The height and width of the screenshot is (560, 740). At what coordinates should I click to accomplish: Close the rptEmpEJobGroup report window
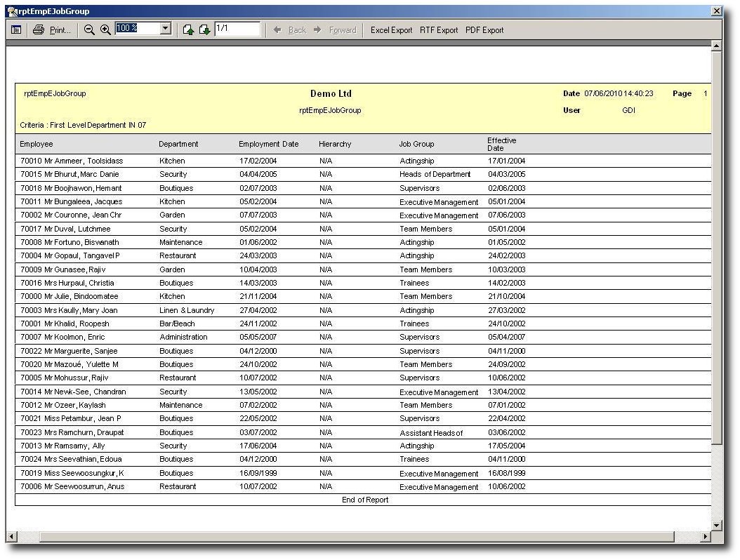pyautogui.click(x=716, y=11)
